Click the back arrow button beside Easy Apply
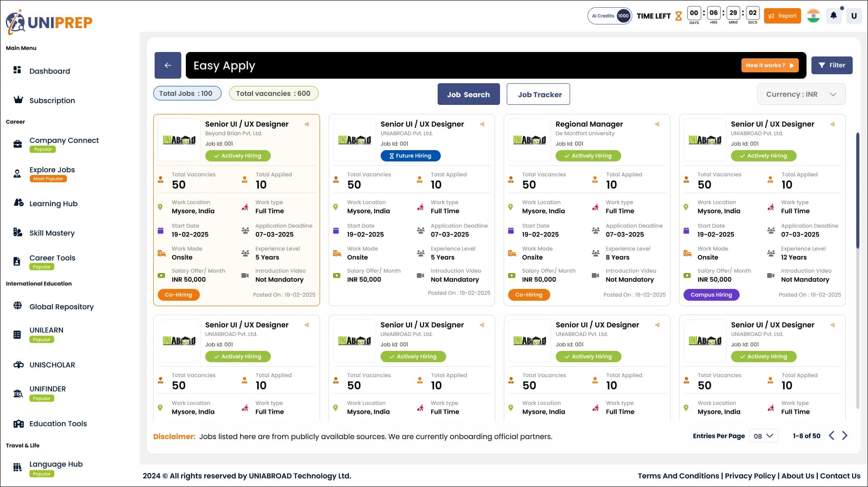Viewport: 868px width, 487px height. pos(168,66)
